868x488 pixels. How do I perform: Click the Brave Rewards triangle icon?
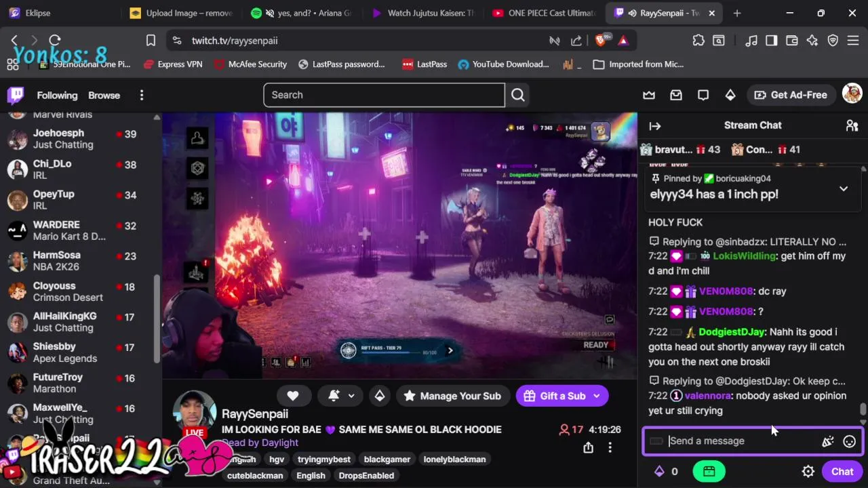point(623,41)
